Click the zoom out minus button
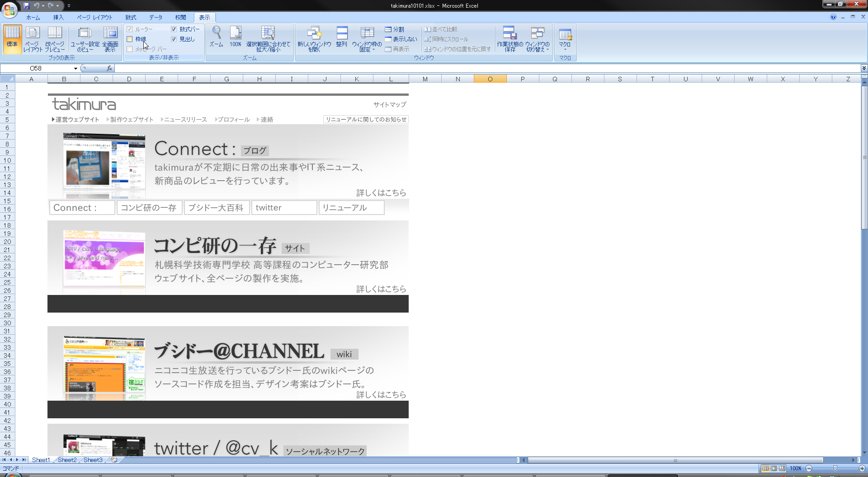 (809, 468)
